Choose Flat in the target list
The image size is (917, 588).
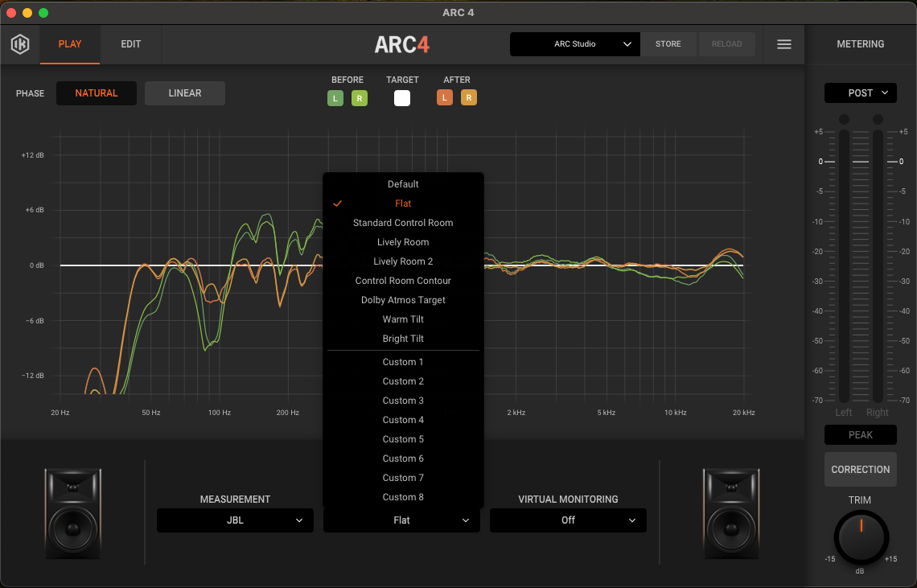click(x=403, y=204)
